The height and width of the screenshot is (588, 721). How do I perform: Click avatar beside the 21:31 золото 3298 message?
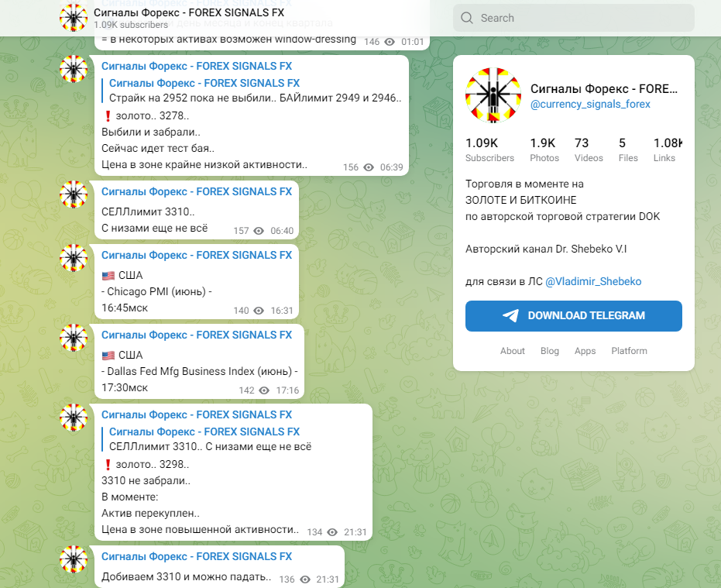(74, 418)
